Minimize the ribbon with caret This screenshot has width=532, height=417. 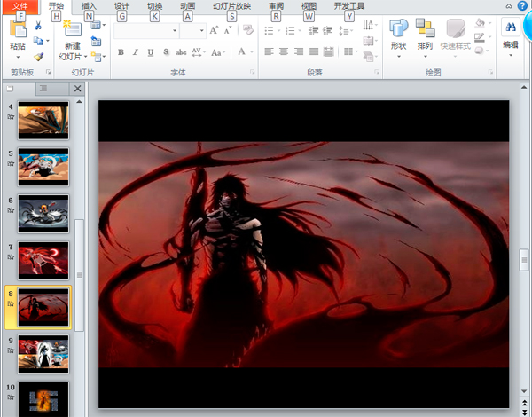tap(509, 6)
